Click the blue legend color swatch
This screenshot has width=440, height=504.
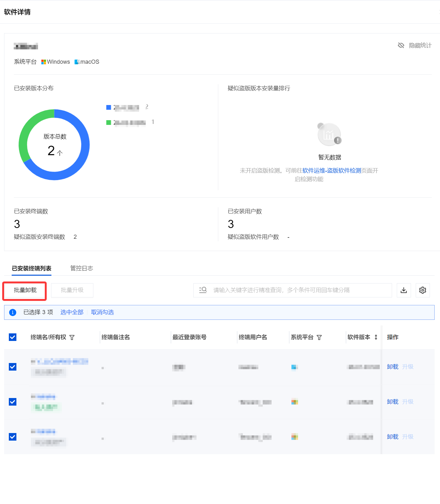[x=109, y=108]
